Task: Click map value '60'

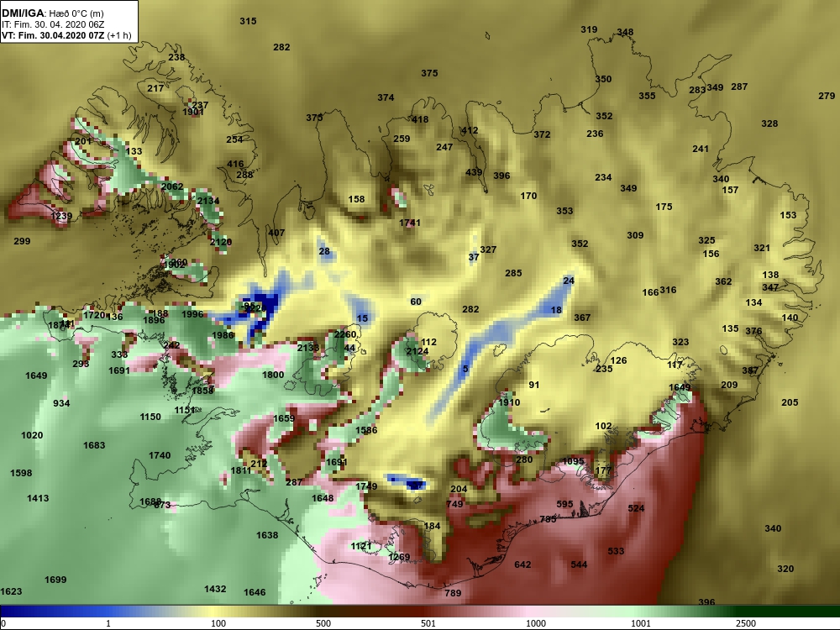Action: [x=416, y=302]
